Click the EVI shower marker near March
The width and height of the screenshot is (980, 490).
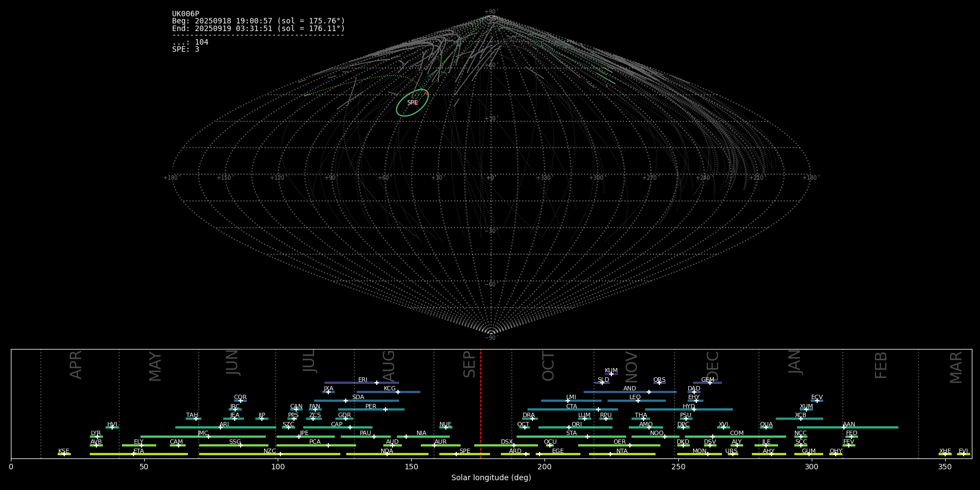tap(963, 454)
